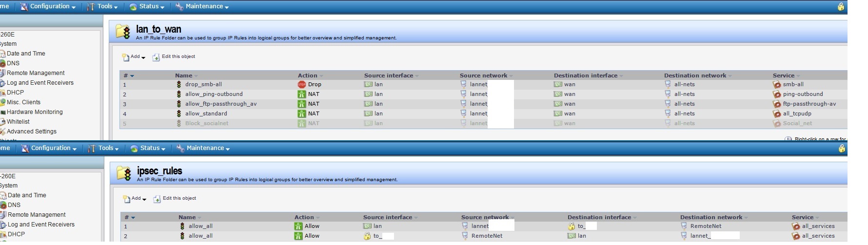Open Remote Management beside lan_to_wan
The width and height of the screenshot is (868, 245).
click(36, 73)
